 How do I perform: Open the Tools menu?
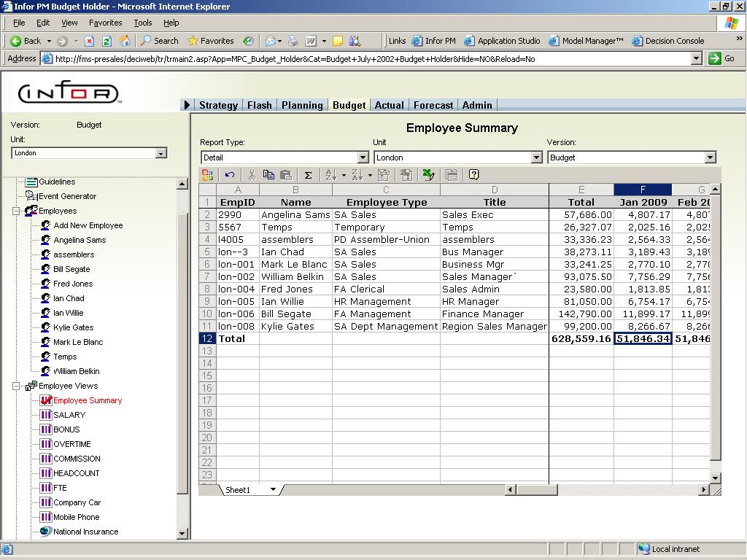tap(142, 23)
